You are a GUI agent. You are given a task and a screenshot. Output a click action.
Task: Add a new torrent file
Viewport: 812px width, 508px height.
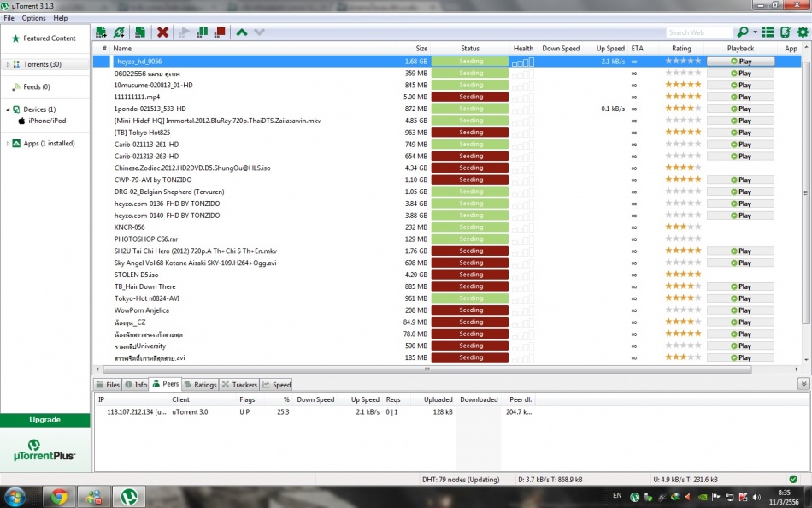tap(103, 31)
